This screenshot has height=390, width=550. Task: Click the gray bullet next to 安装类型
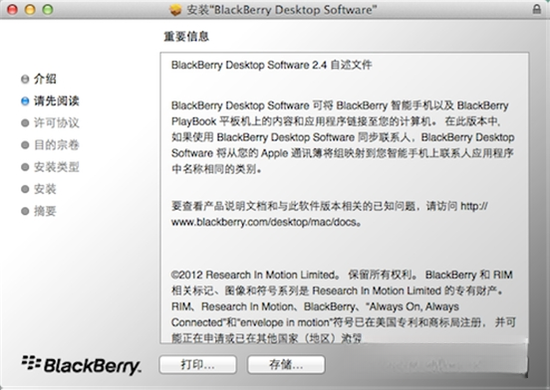click(25, 167)
